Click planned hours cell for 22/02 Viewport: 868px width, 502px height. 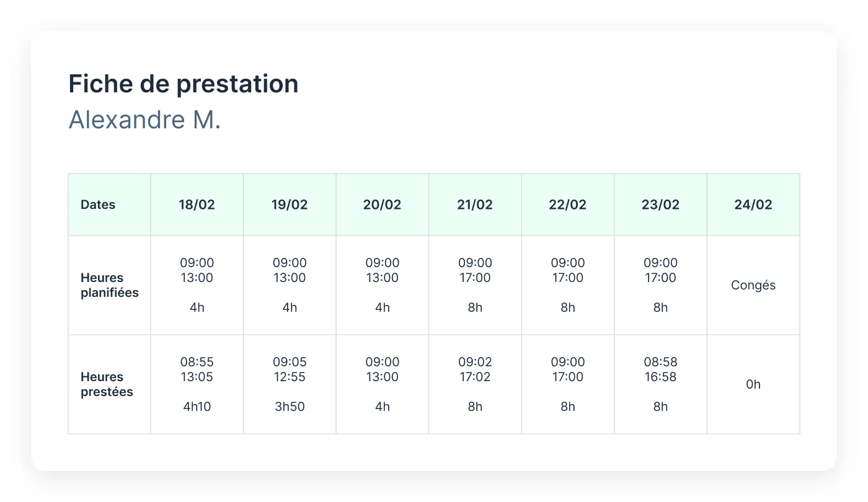point(568,285)
